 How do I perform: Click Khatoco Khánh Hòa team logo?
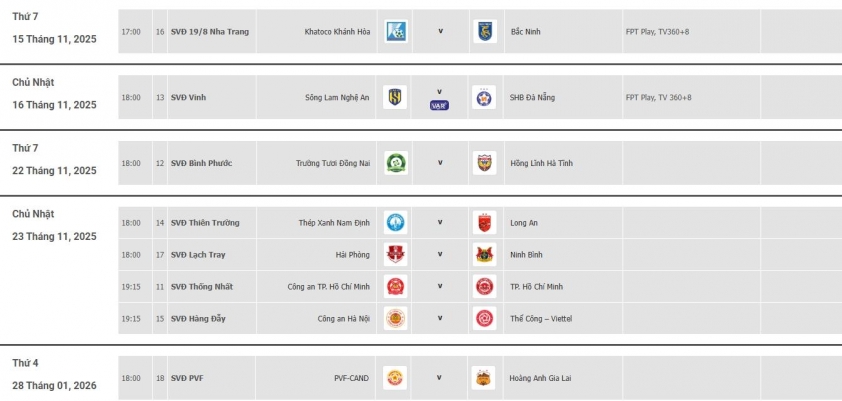396,31
